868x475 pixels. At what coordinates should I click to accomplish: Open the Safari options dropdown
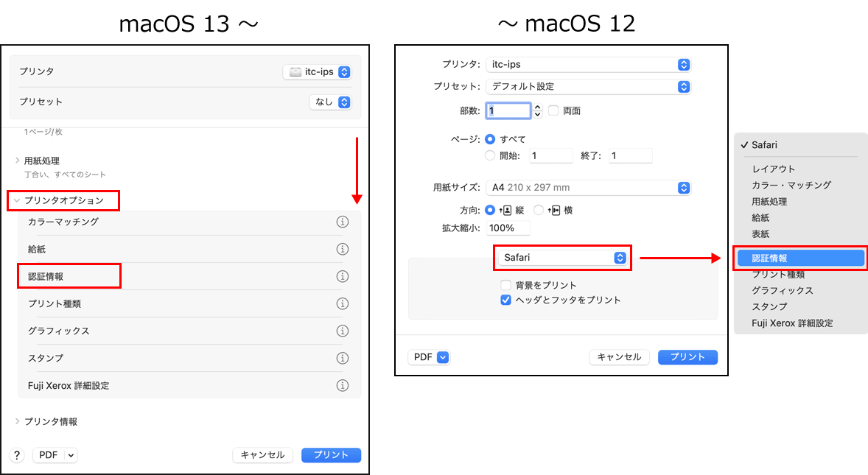(564, 258)
